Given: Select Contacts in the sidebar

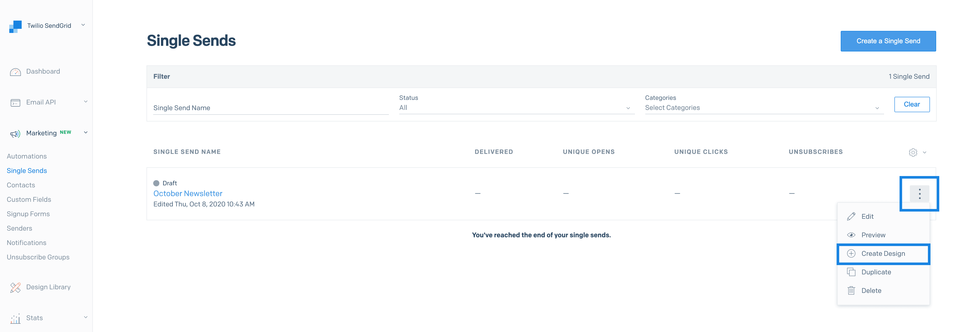Looking at the screenshot, I should [x=21, y=185].
